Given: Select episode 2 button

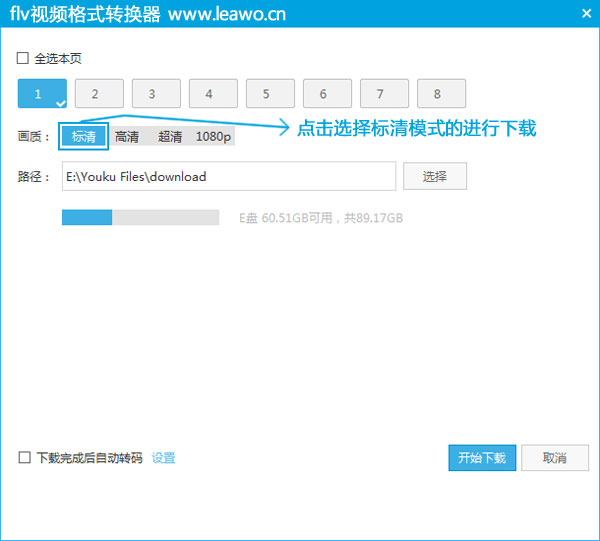Looking at the screenshot, I should pos(99,93).
